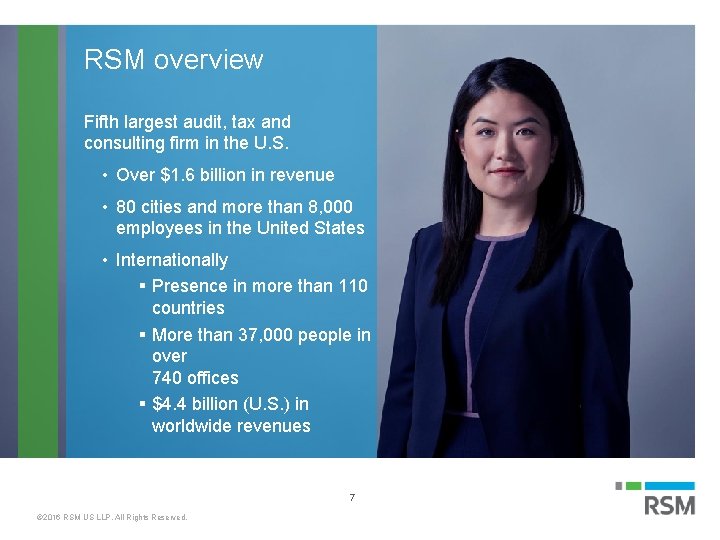Click bullet 'Over $1.6 billion in revenue'

(x=225, y=175)
